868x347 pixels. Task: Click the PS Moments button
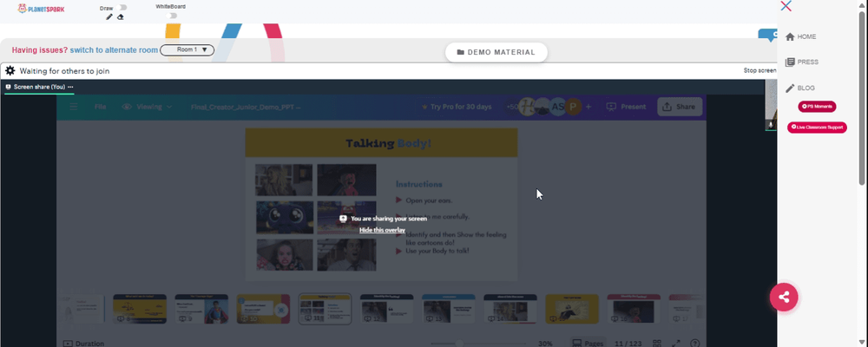817,106
